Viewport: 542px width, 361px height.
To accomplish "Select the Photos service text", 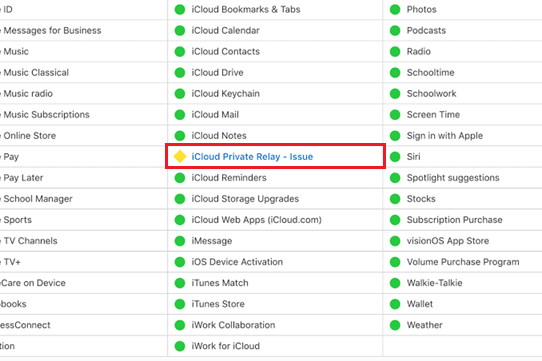I will coord(421,9).
